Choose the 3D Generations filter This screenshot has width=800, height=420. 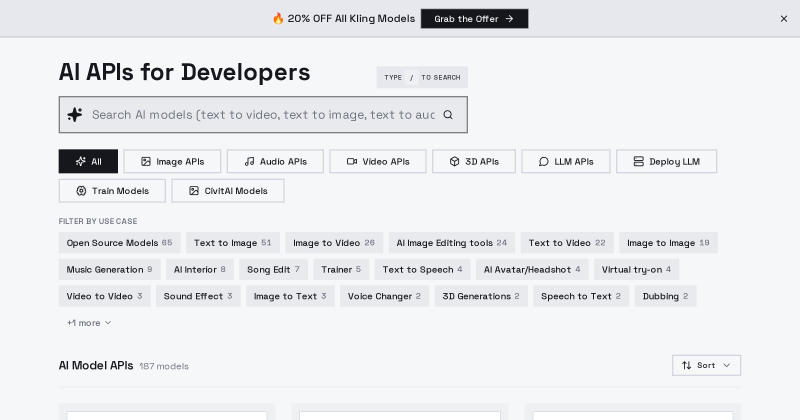[x=481, y=296]
